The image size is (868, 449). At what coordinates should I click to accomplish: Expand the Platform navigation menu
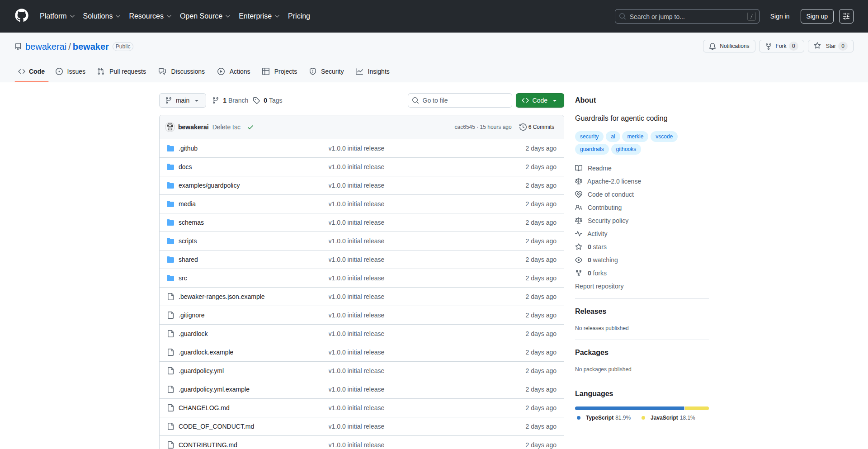tap(57, 16)
